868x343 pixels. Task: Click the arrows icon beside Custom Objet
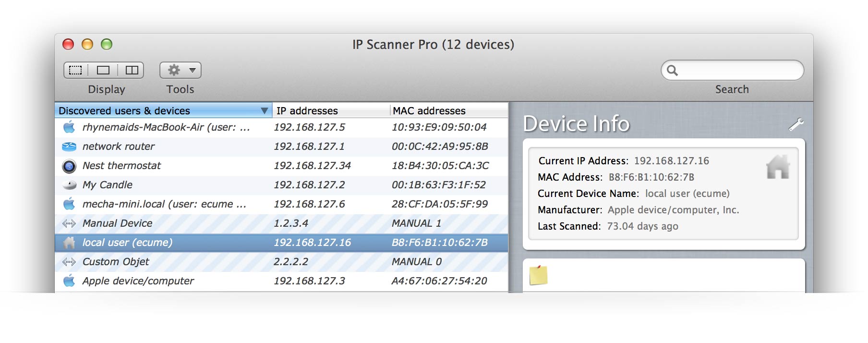coord(69,262)
